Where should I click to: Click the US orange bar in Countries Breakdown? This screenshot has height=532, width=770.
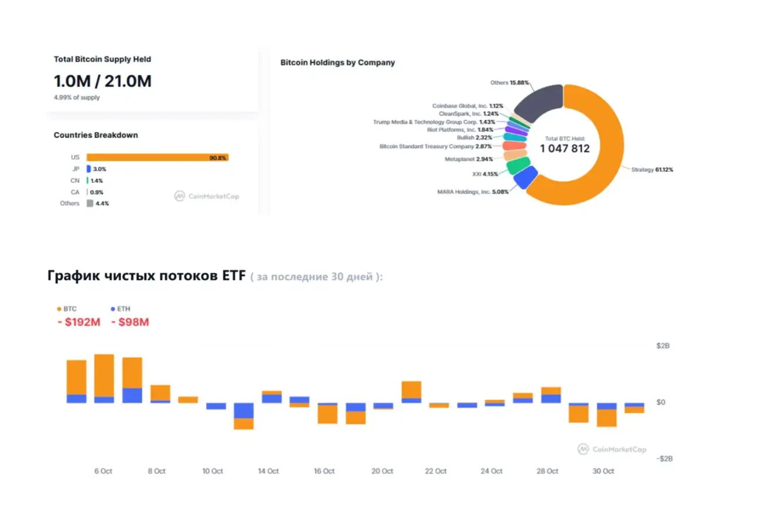point(157,157)
